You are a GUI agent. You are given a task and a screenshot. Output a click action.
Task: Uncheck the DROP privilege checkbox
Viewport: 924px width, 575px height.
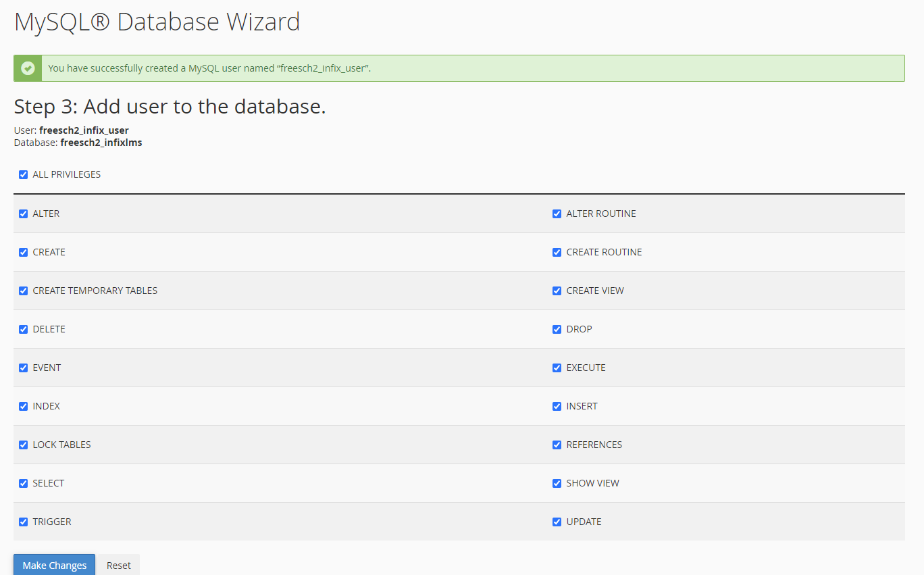(557, 330)
